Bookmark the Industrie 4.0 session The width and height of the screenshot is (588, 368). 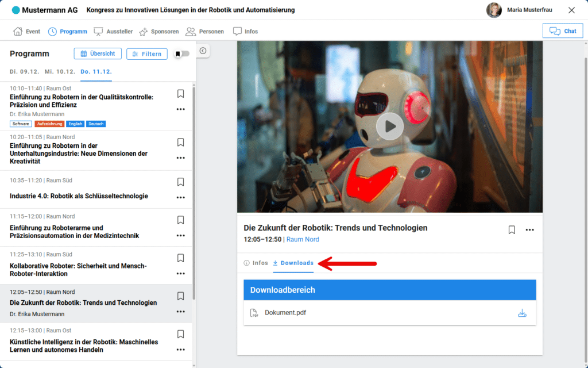(180, 182)
